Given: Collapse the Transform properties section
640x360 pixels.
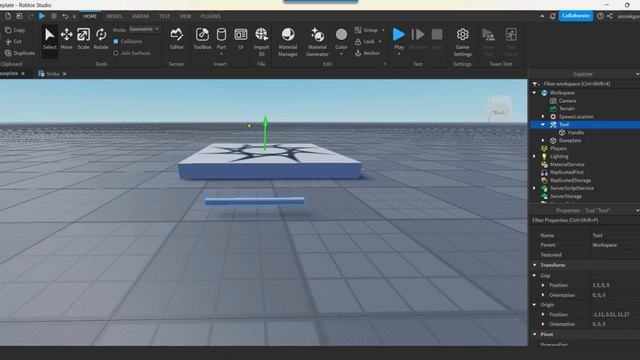Looking at the screenshot, I should 535,265.
